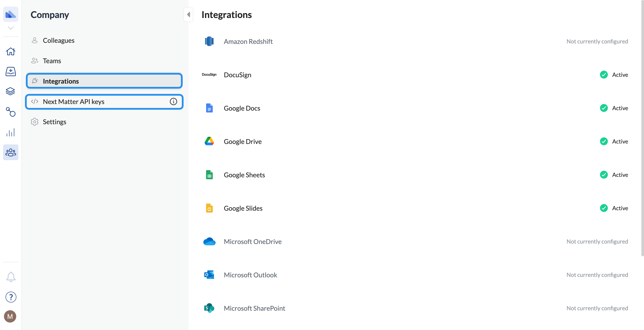
Task: Open the user avatar M
Action: [10, 316]
